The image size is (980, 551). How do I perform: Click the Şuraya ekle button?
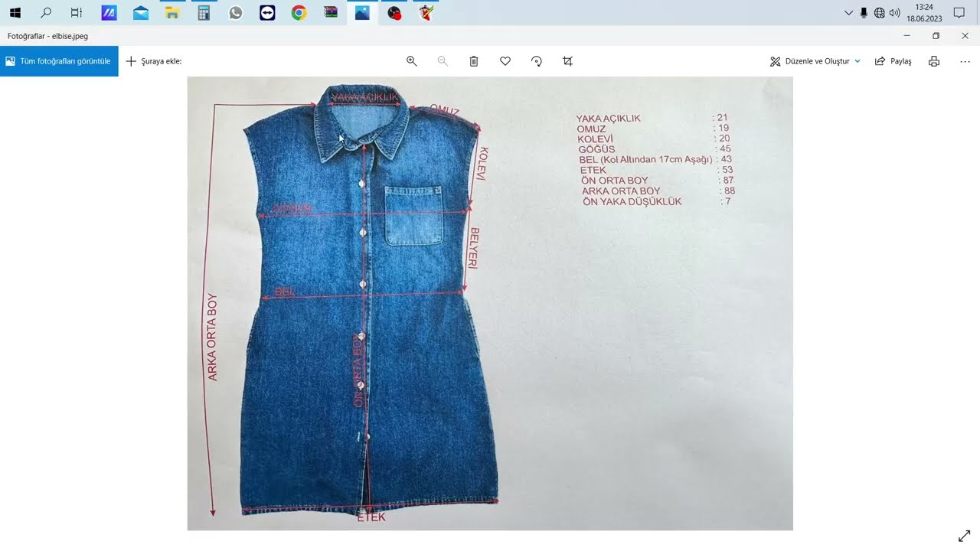153,61
